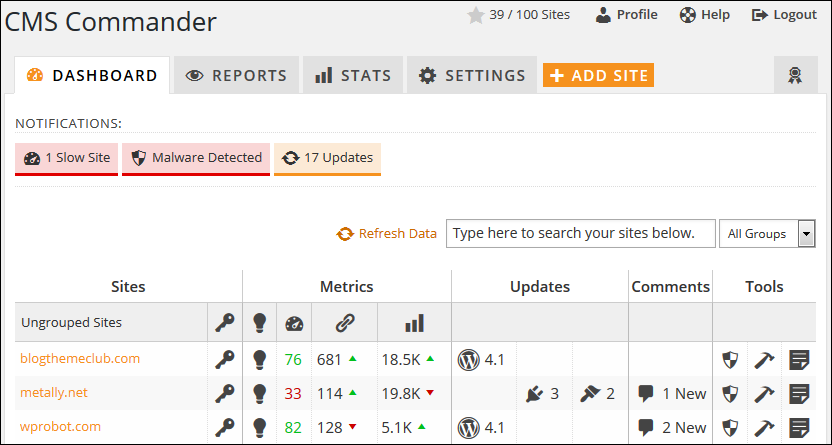Screen dimensions: 832x445
Task: Click the hammer tool icon for metally.net
Action: coord(765,394)
